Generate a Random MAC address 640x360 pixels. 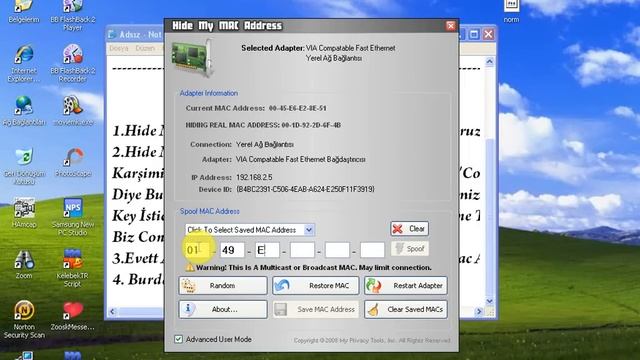coord(223,286)
